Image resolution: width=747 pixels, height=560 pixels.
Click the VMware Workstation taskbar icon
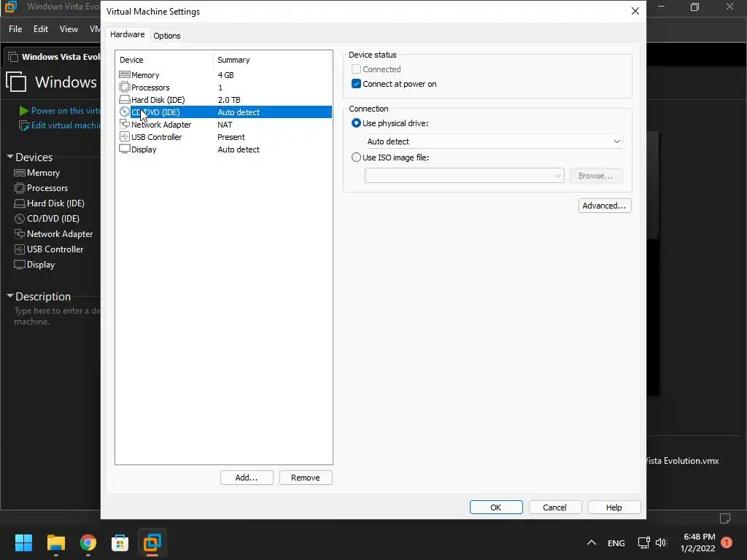point(152,542)
